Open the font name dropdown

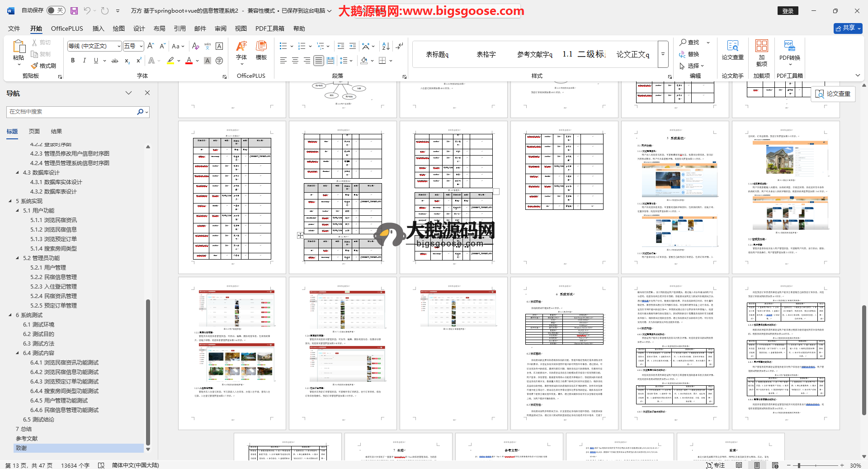[x=119, y=46]
